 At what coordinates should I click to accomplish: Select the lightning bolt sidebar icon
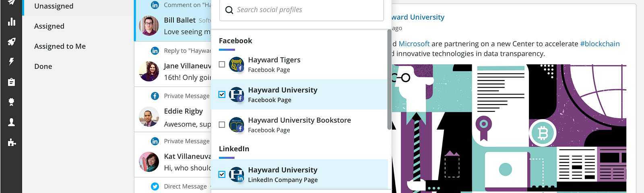tap(12, 62)
